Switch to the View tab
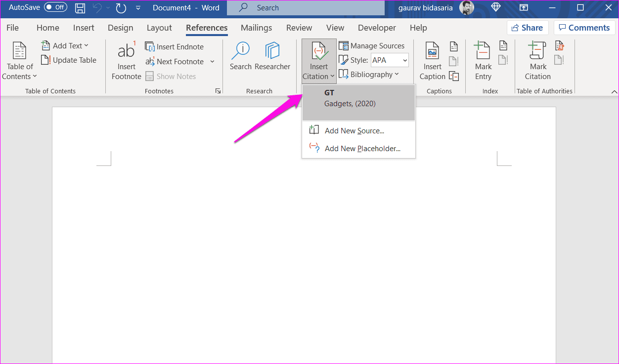Screen dimensions: 619x364 tap(335, 28)
